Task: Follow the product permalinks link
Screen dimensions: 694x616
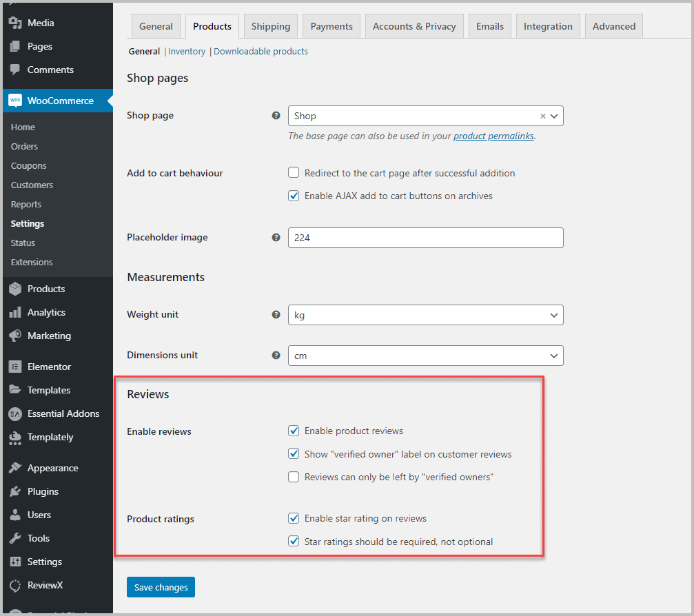Action: 494,136
